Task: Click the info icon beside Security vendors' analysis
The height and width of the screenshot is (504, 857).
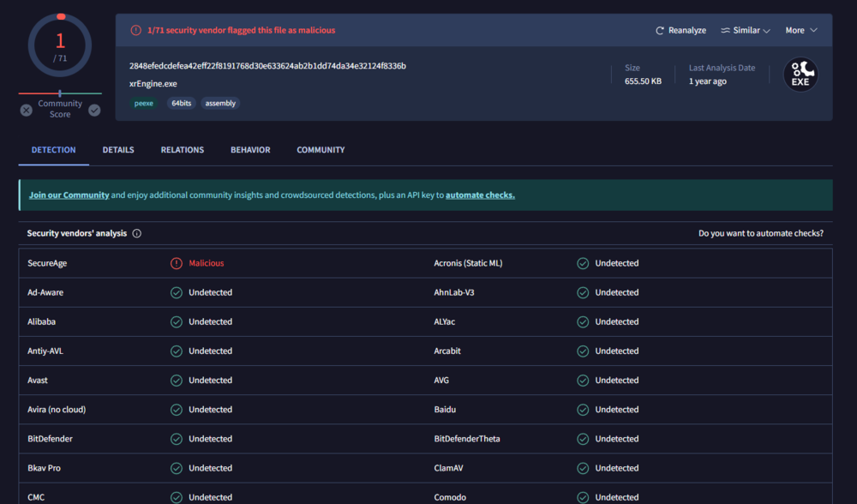Action: click(137, 233)
